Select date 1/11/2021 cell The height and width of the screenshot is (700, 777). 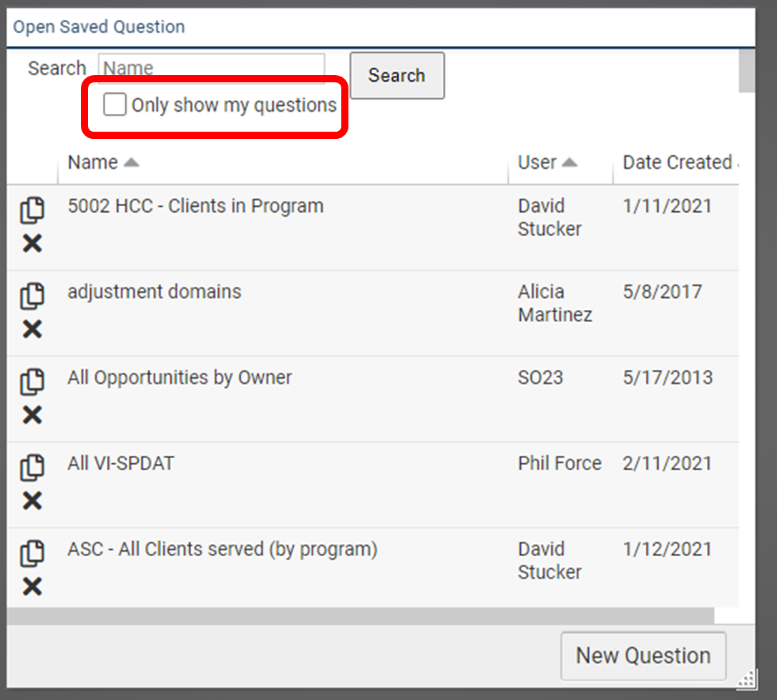pos(667,205)
